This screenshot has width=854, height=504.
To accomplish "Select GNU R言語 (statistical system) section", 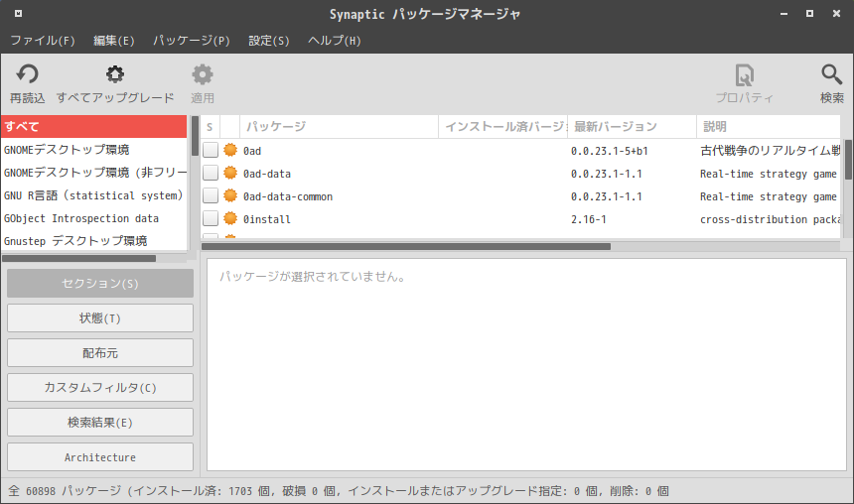I will pyautogui.click(x=93, y=194).
